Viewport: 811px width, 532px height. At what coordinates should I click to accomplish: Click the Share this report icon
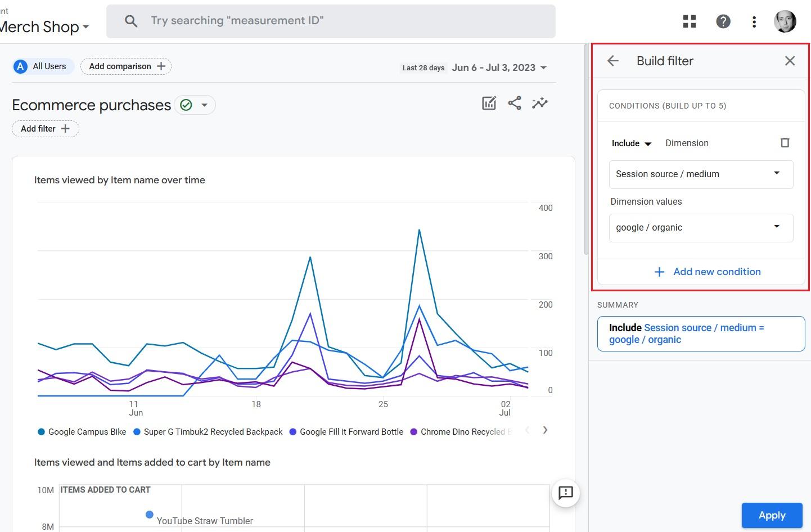pos(514,103)
